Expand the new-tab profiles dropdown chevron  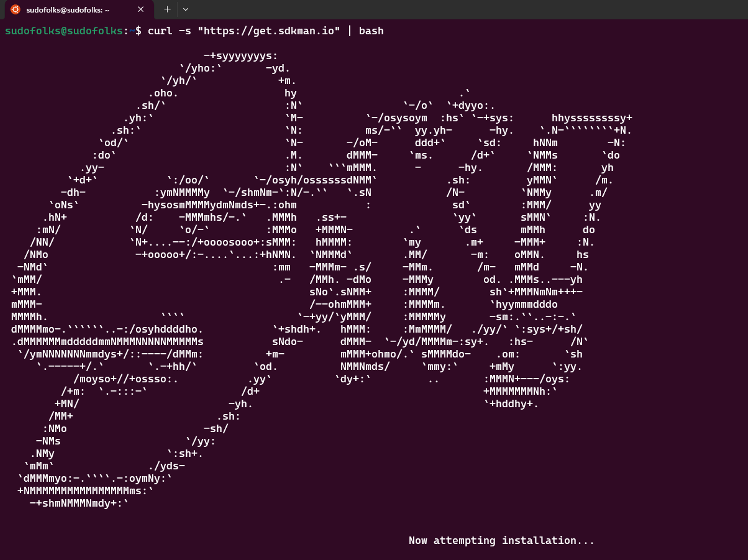pyautogui.click(x=185, y=10)
